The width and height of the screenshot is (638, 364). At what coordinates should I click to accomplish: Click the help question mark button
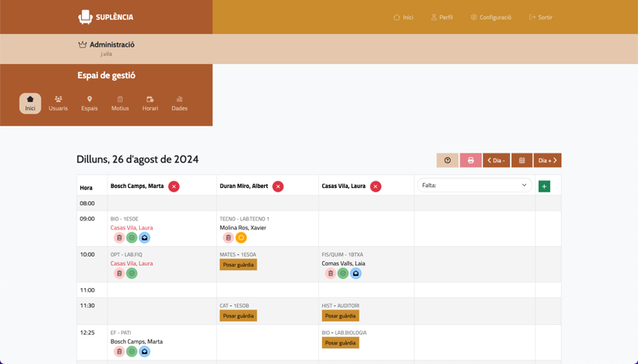coord(447,160)
